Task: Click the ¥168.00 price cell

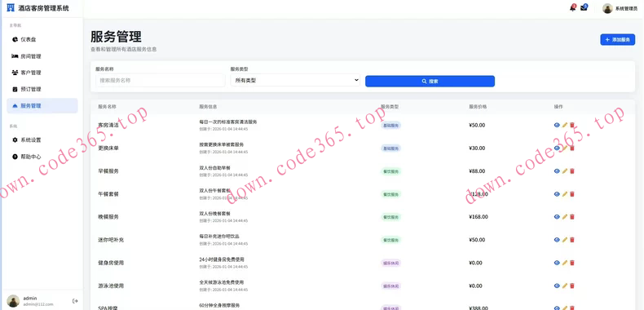Action: point(478,217)
